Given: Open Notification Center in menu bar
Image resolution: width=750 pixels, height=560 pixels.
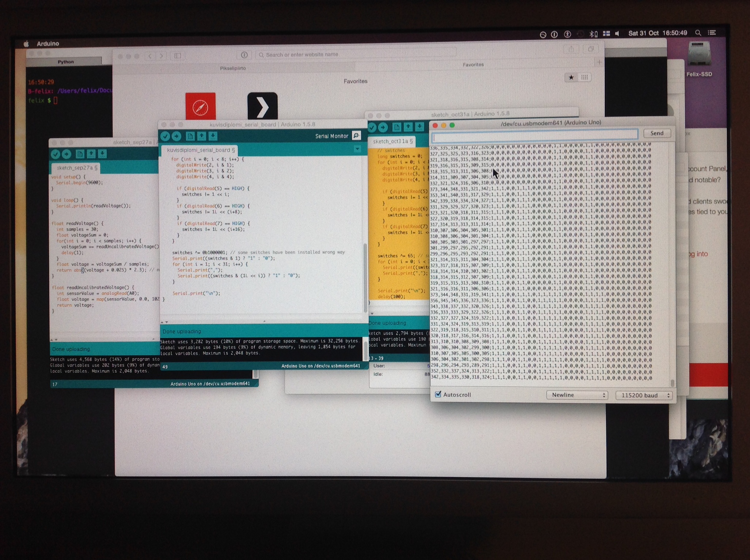Looking at the screenshot, I should point(712,33).
